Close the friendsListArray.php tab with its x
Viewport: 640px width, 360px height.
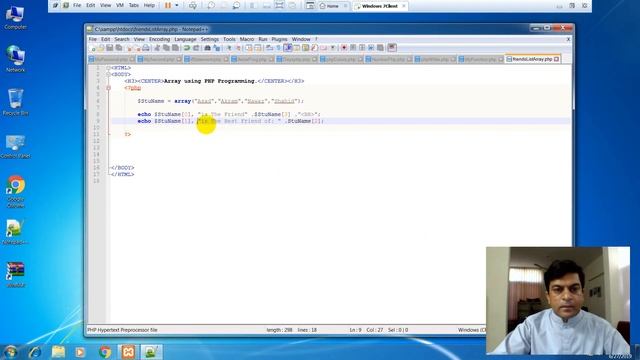[556, 59]
